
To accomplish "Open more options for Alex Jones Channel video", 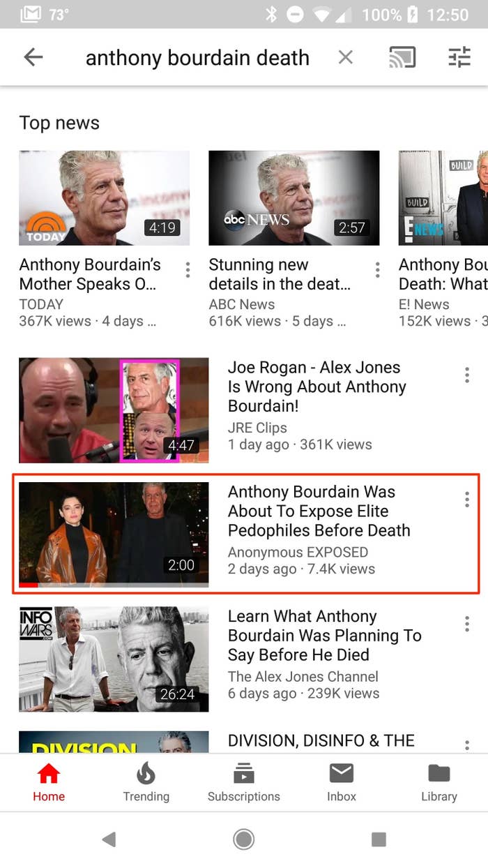I will pos(466,623).
